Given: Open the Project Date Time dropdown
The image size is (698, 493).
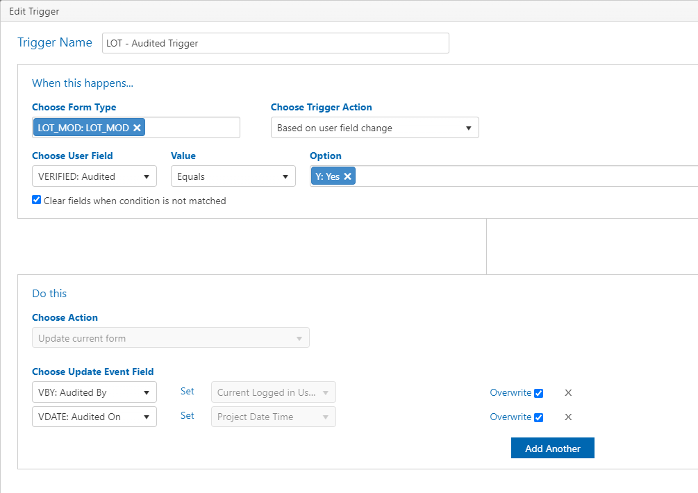Looking at the screenshot, I should tap(273, 416).
